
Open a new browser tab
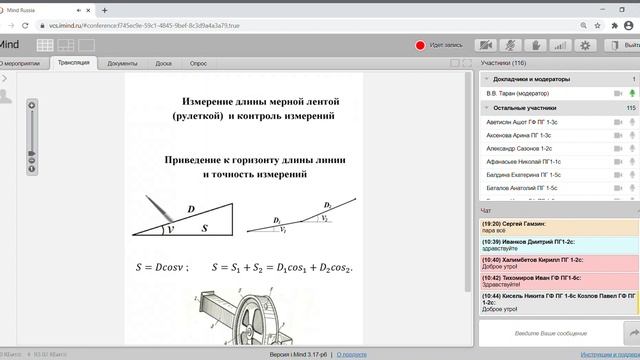point(104,10)
